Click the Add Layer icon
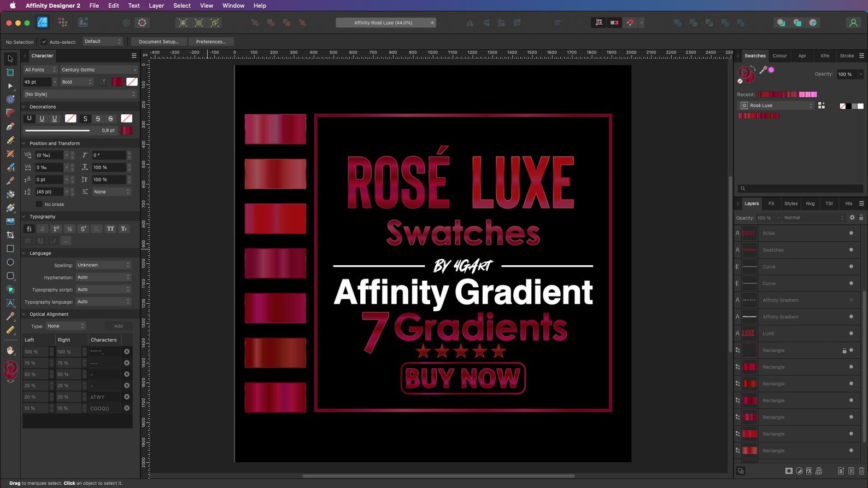The height and width of the screenshot is (488, 868). 841,471
